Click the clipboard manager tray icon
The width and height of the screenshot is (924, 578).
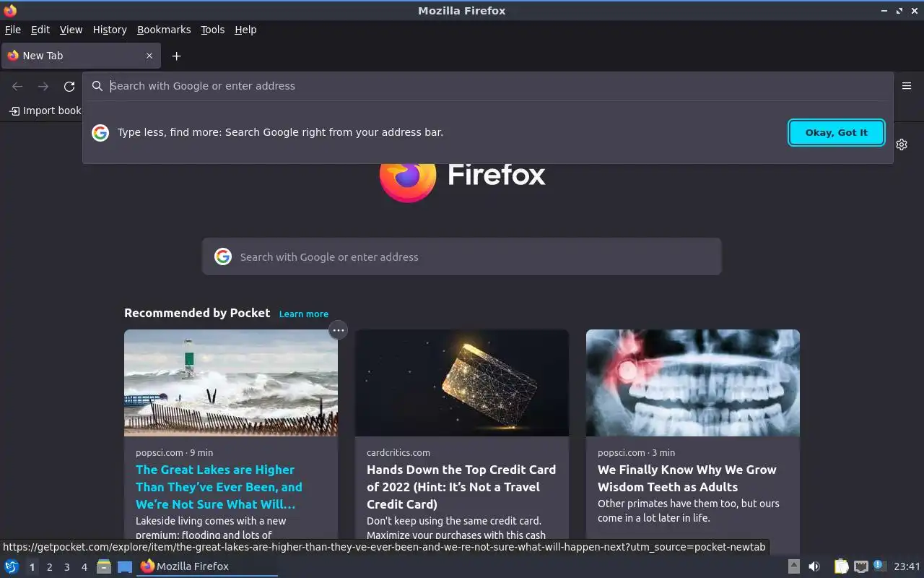coord(841,566)
